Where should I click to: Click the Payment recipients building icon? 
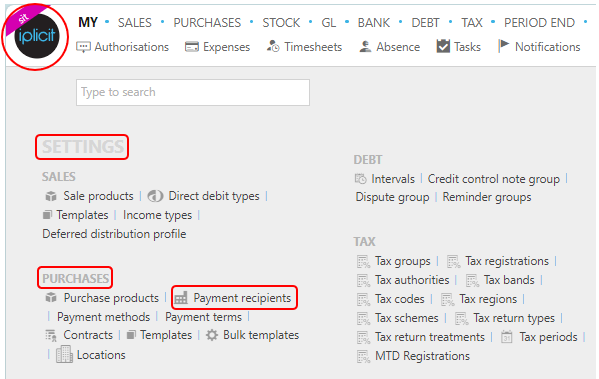click(x=181, y=298)
